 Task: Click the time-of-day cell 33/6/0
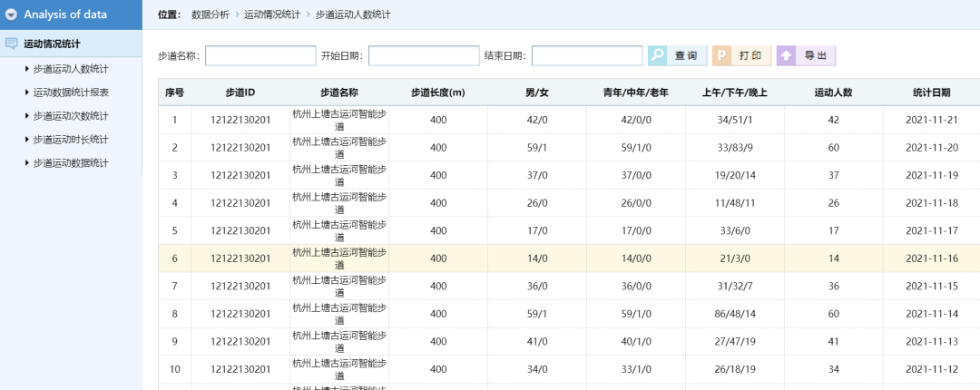pos(735,230)
